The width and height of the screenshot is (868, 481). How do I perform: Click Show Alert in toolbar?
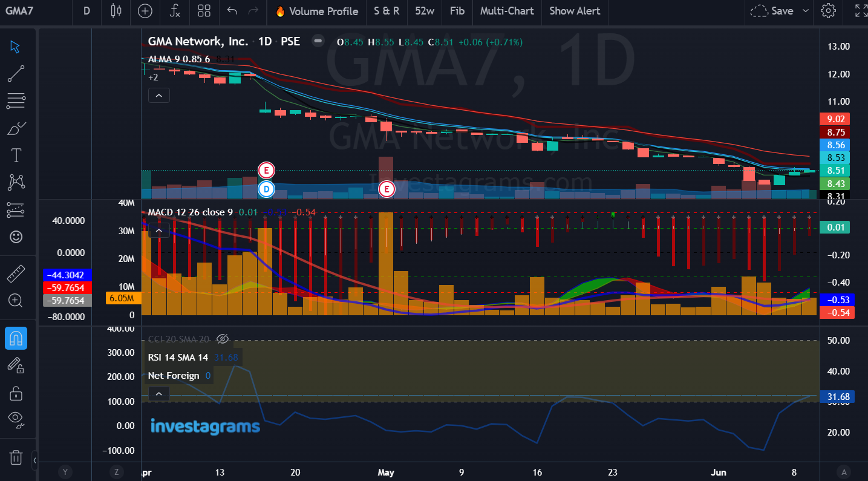coord(575,11)
